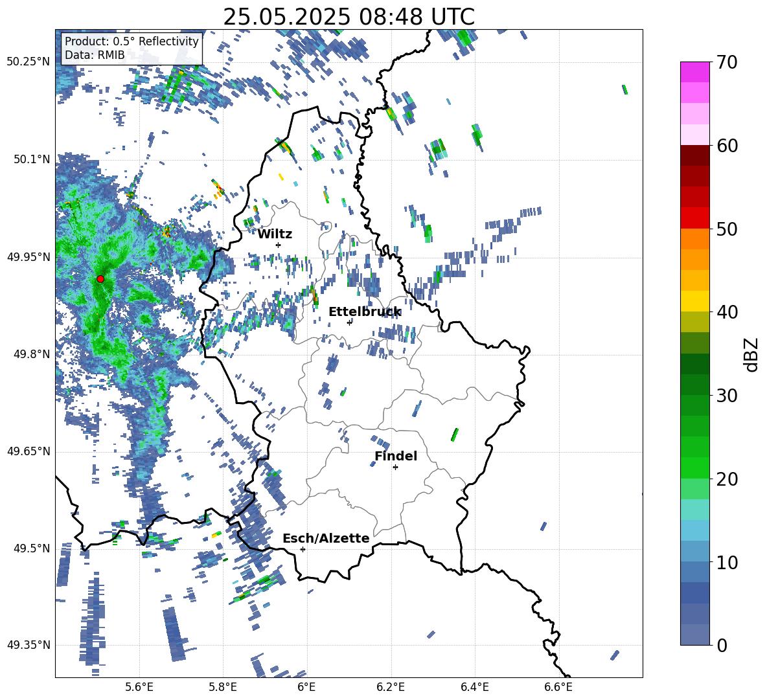Click the 40 tick on the colorbar
This screenshot has height=700, width=767.
pyautogui.click(x=727, y=312)
